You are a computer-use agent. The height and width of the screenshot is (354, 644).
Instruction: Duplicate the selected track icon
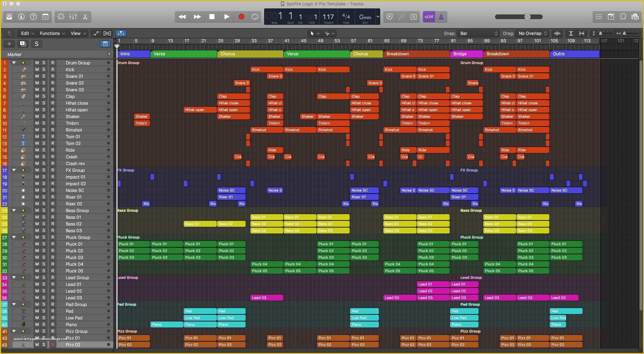pos(23,44)
